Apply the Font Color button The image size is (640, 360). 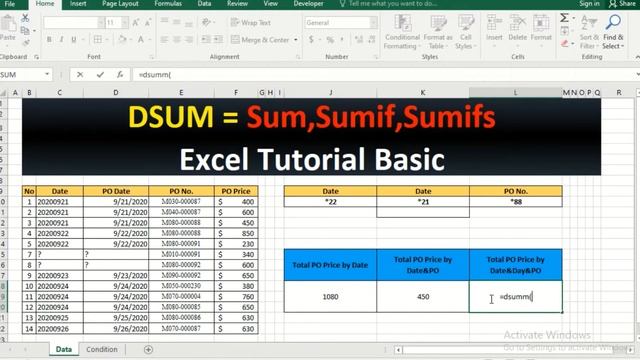click(x=140, y=40)
